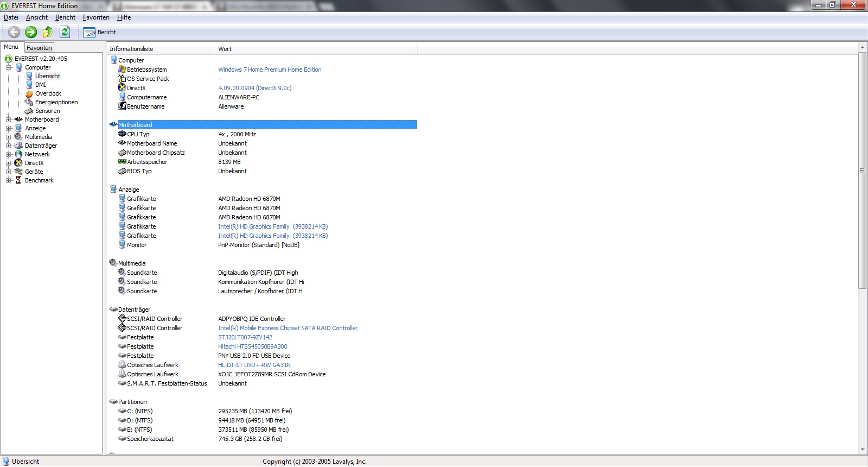The image size is (868, 467).
Task: Open the Overclock flame icon item
Action: (x=29, y=93)
